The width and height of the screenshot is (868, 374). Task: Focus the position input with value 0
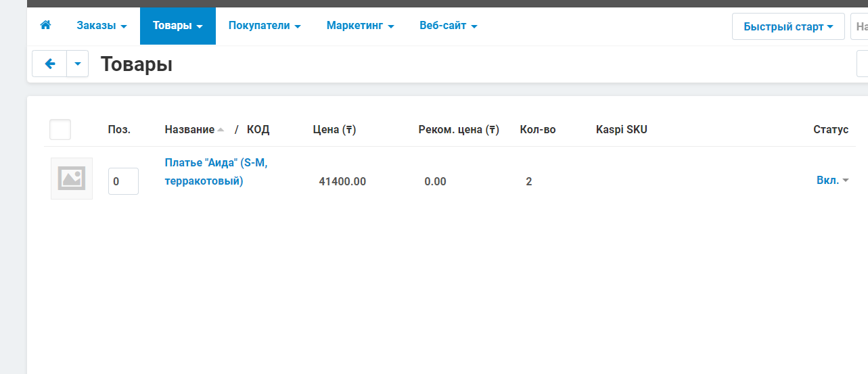click(x=123, y=181)
